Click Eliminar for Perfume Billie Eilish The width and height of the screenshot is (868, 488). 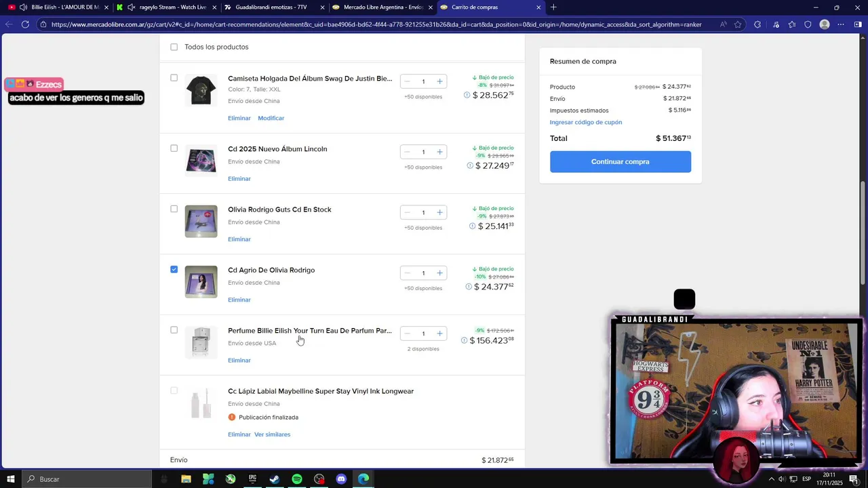239,361
